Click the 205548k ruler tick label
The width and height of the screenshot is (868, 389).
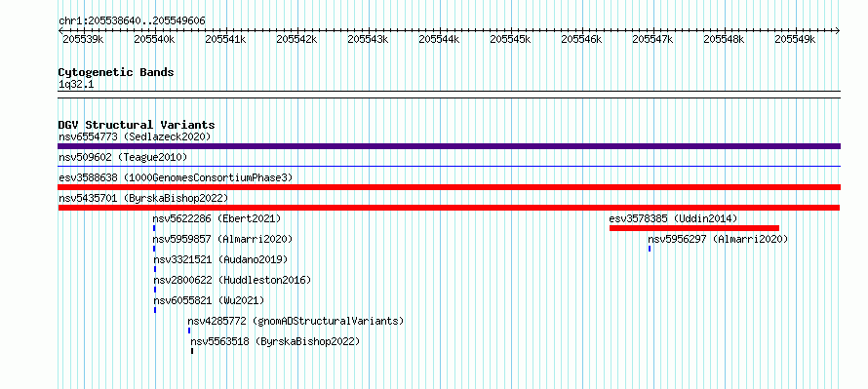point(724,39)
